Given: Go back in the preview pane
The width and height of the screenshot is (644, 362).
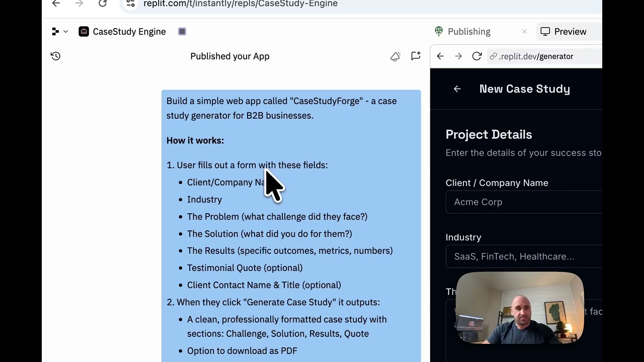Looking at the screenshot, I should [440, 56].
